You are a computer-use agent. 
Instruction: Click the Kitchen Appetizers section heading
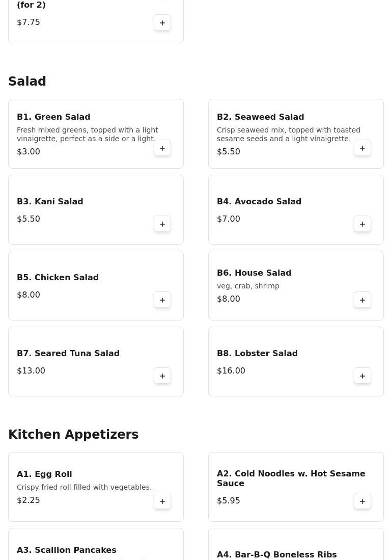73,434
